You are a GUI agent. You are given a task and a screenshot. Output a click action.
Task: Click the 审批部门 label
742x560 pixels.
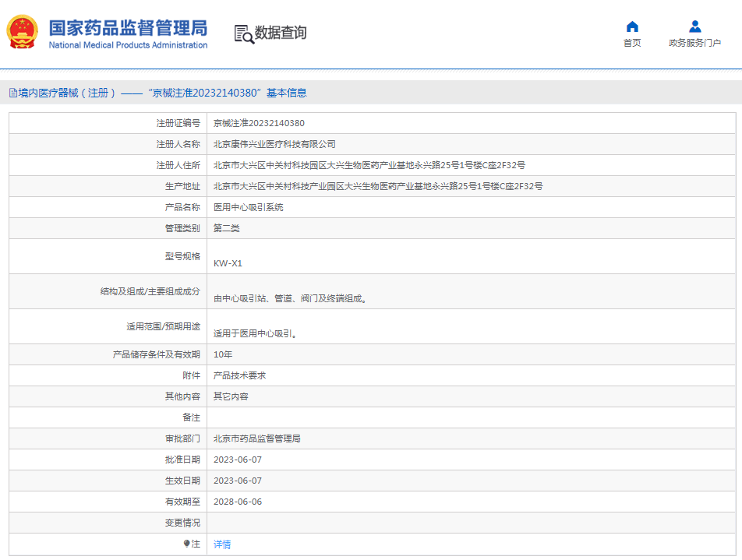click(x=182, y=438)
